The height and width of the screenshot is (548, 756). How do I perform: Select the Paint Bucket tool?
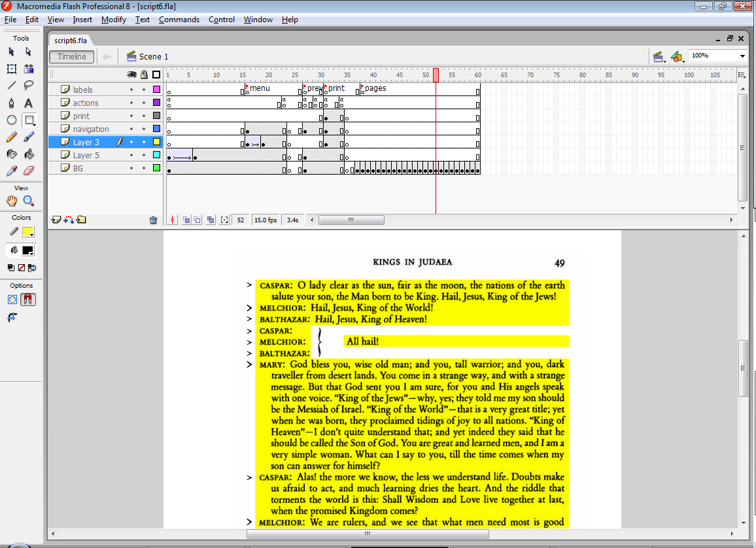pos(29,154)
